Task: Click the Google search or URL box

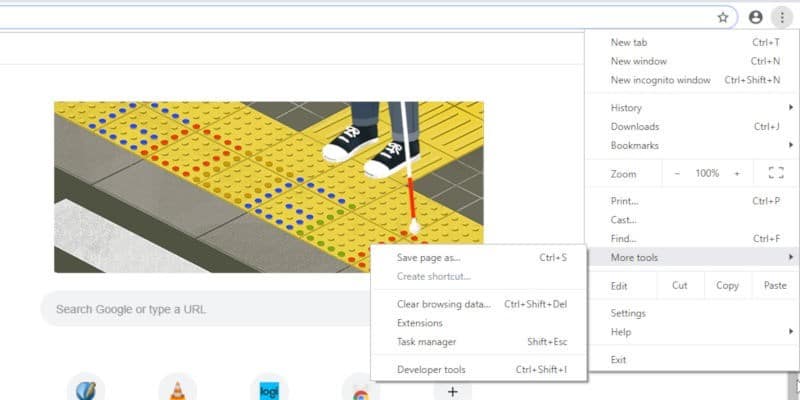Action: (200, 309)
